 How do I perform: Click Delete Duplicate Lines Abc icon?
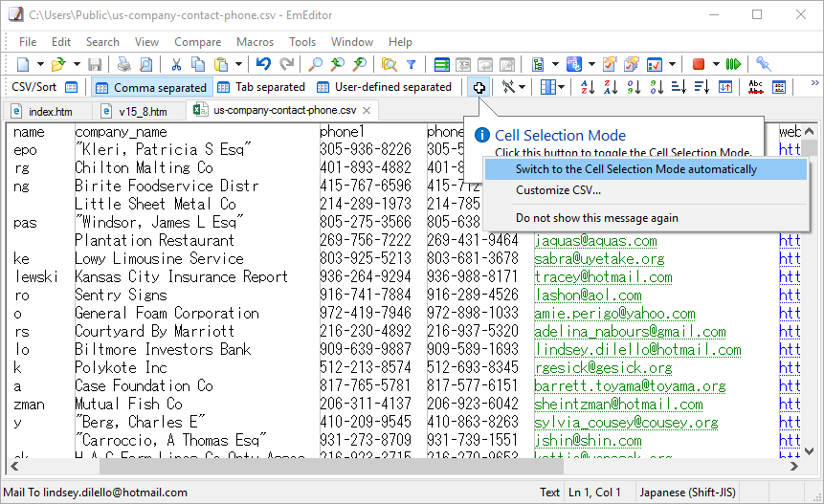[x=756, y=87]
